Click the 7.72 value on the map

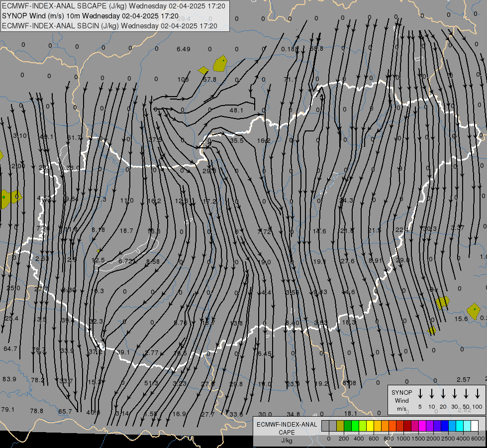coord(264,231)
